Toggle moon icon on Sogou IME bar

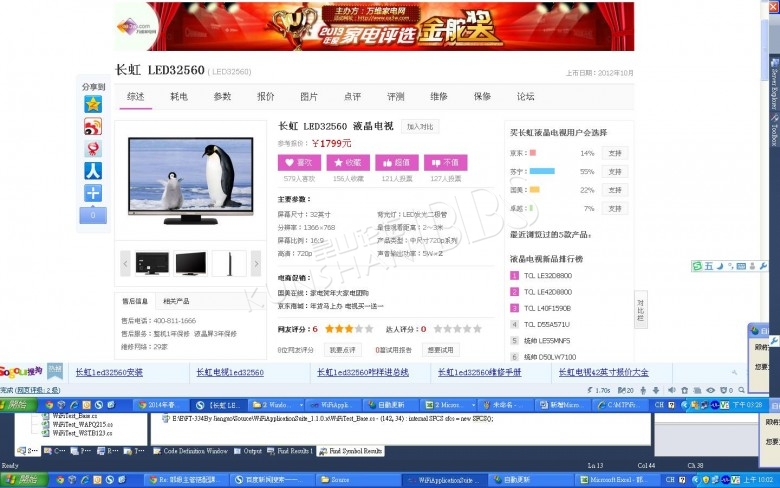tap(719, 266)
